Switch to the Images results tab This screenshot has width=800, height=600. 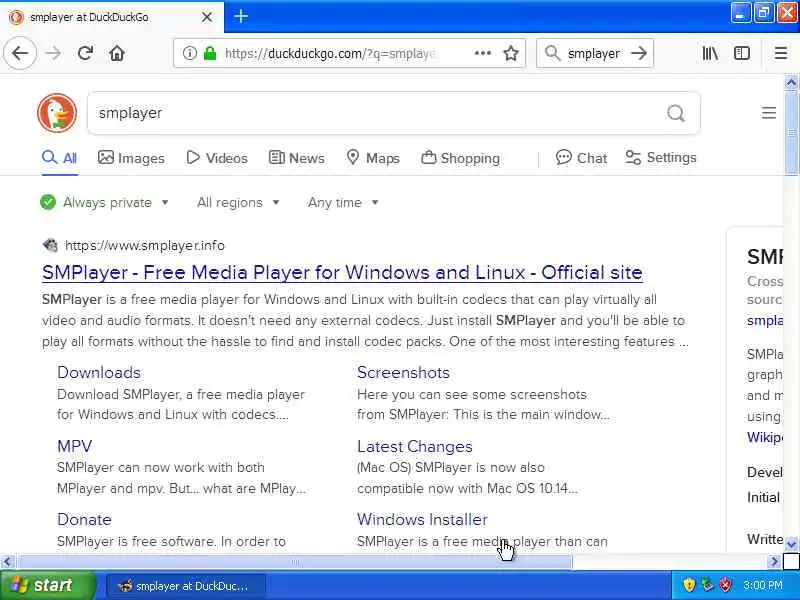tap(131, 158)
